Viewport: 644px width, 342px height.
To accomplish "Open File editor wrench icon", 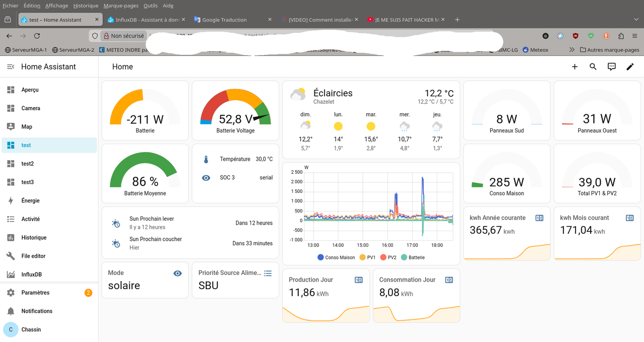I will point(11,256).
